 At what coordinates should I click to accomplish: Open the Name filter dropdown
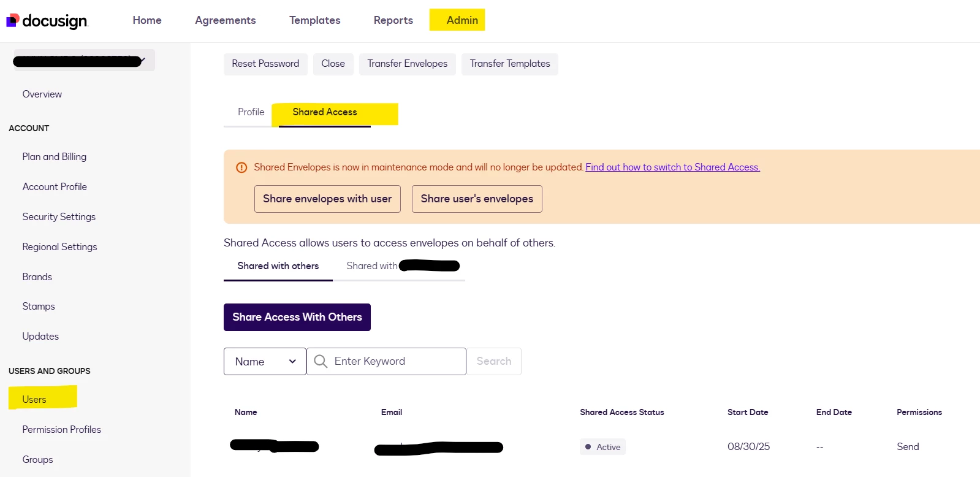[x=265, y=362]
